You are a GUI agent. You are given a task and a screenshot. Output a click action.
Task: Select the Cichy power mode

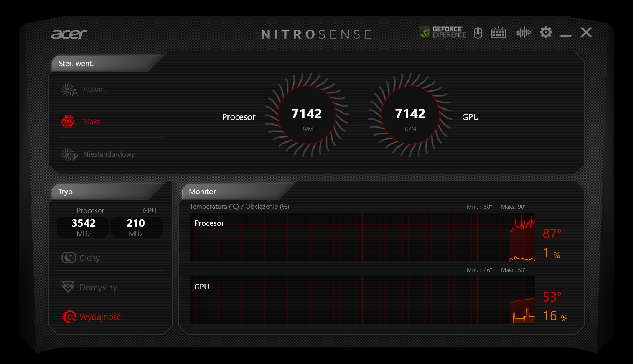pyautogui.click(x=110, y=258)
